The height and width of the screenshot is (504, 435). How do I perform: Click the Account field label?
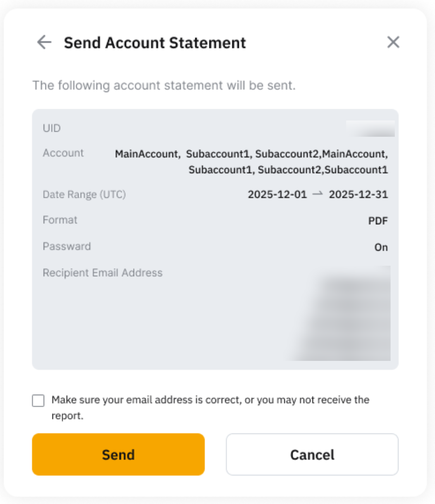[x=63, y=153]
